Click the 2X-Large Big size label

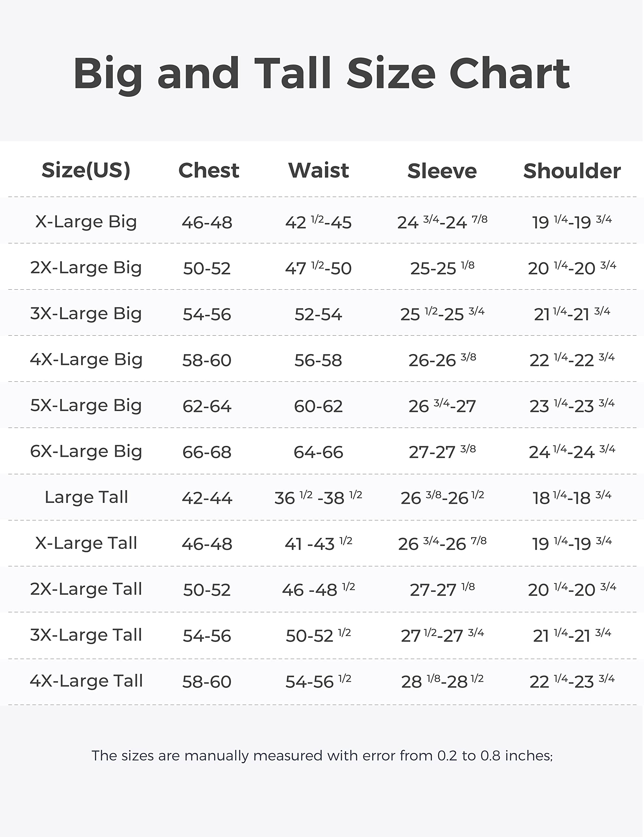point(86,267)
